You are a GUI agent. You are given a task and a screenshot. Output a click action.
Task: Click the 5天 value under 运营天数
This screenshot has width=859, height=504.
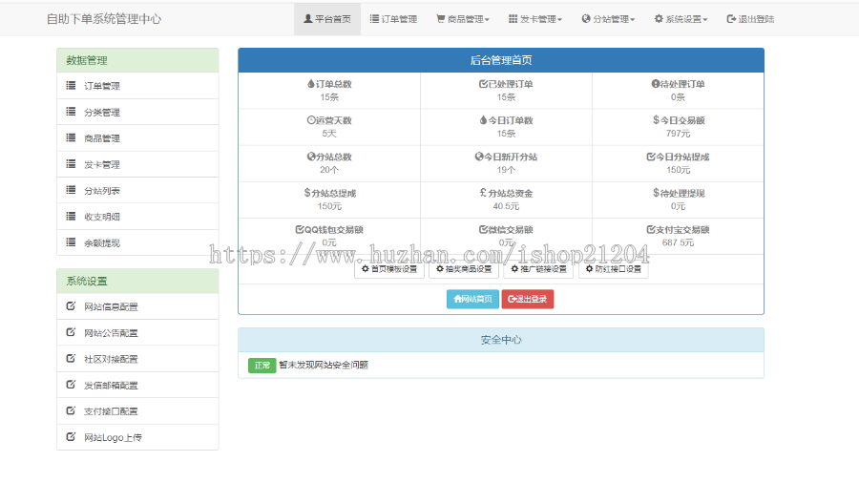point(329,134)
